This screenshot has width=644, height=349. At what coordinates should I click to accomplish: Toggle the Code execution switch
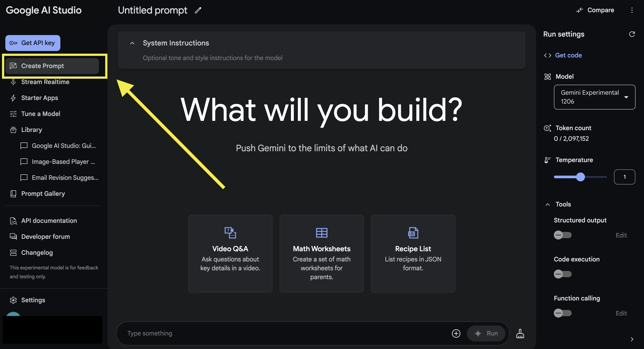click(562, 274)
